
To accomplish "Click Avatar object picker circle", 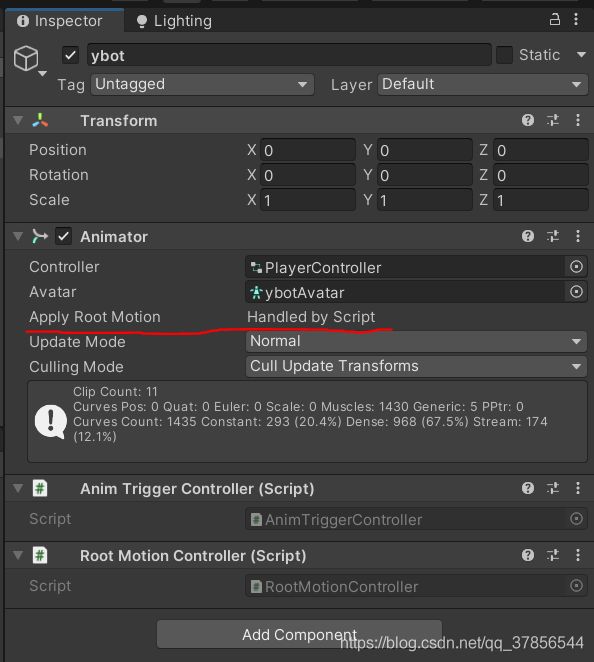I will 576,292.
